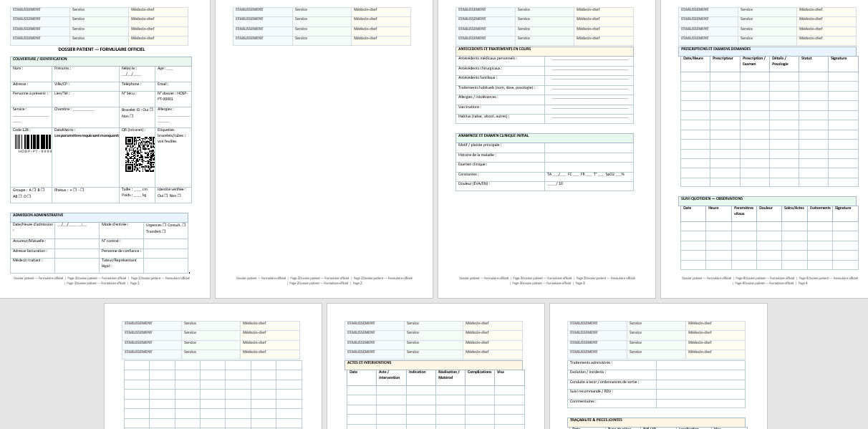Click the blank field beside Médecin traitant

77,264
